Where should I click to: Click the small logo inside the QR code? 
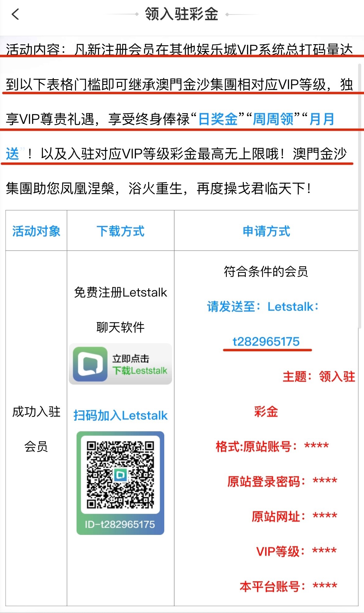(x=120, y=475)
